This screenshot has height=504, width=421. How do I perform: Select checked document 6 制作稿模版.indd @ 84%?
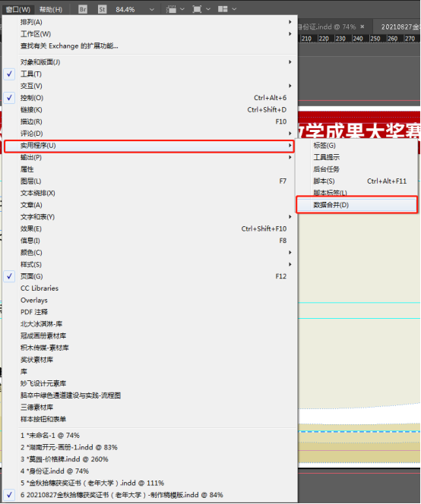coord(150,495)
